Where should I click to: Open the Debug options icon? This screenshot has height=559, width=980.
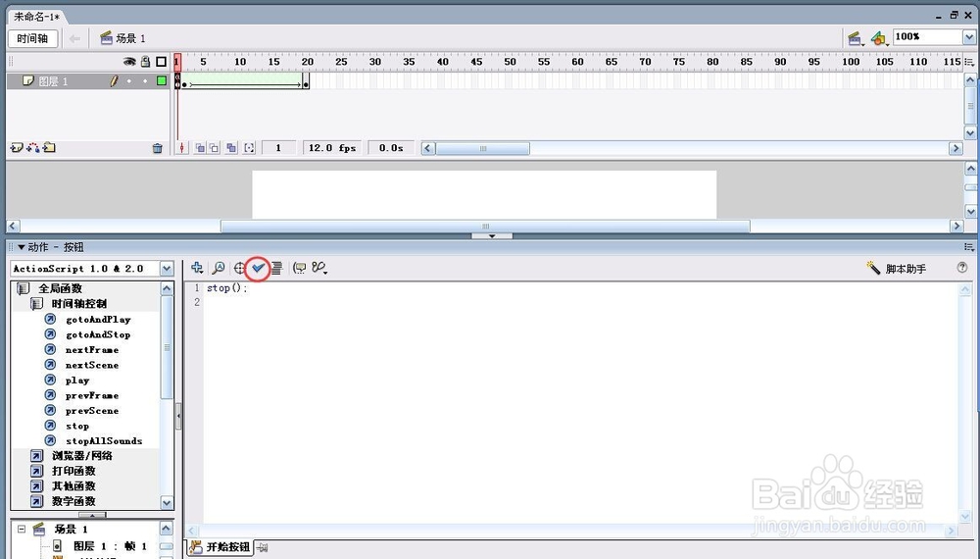319,268
